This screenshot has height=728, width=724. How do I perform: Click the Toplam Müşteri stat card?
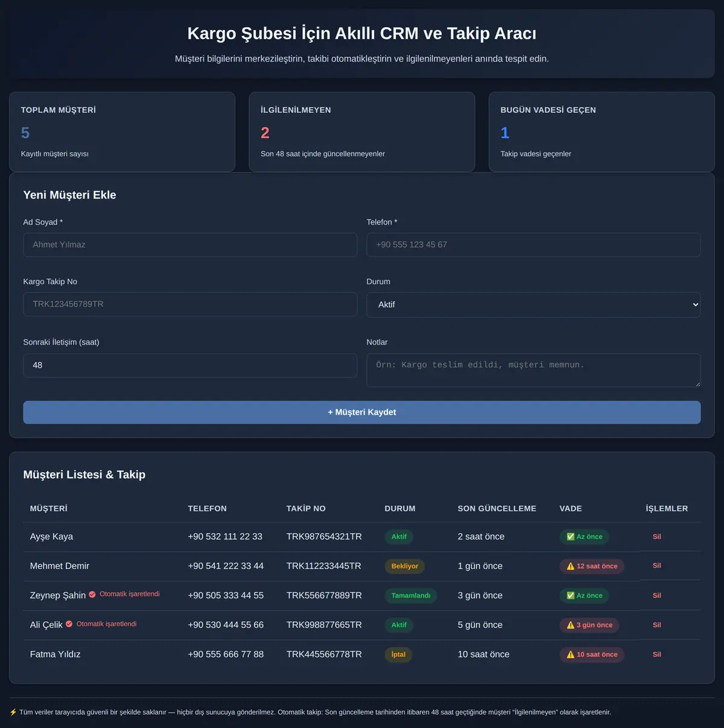click(x=122, y=132)
